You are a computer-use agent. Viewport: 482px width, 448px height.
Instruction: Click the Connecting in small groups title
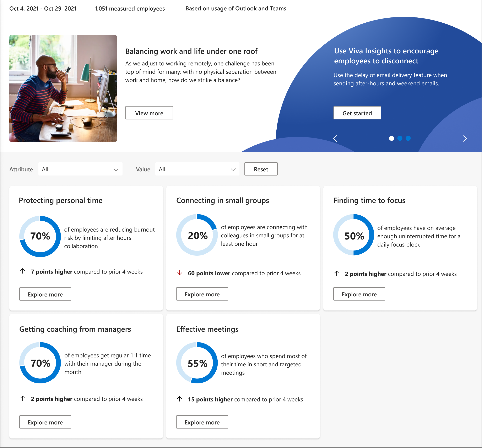coord(222,200)
